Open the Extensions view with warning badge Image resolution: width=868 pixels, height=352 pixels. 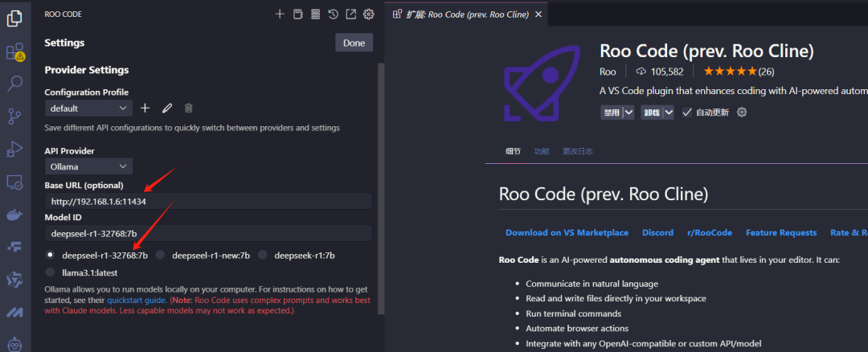click(14, 52)
